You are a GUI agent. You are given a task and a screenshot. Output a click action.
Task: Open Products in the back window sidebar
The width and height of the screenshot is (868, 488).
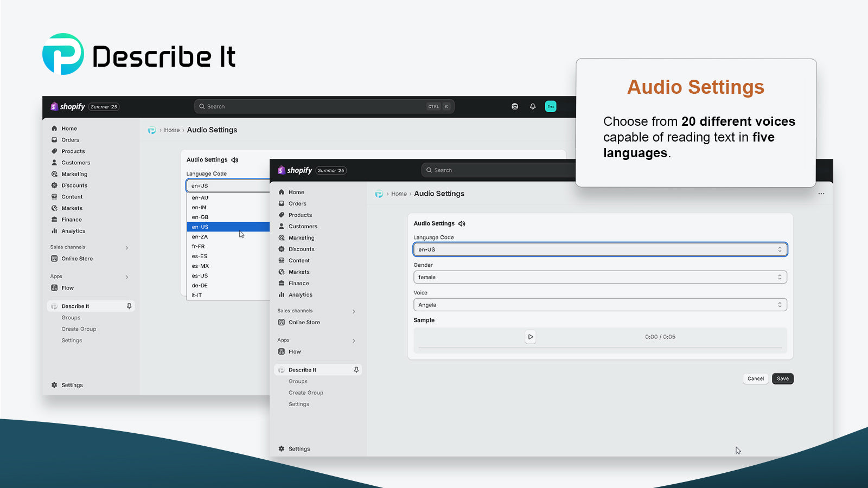pos(73,151)
